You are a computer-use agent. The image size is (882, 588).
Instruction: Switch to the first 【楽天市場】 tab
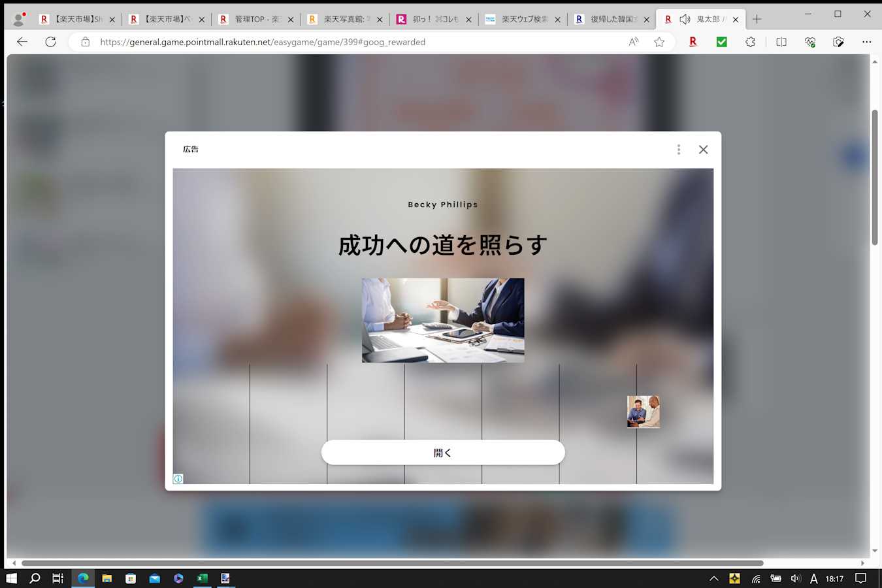[x=77, y=20]
